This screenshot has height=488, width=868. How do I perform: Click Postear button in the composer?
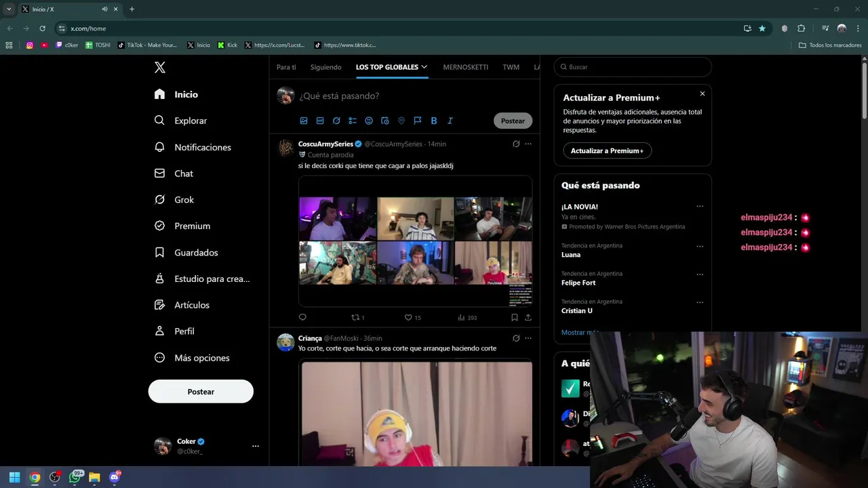[x=513, y=121]
